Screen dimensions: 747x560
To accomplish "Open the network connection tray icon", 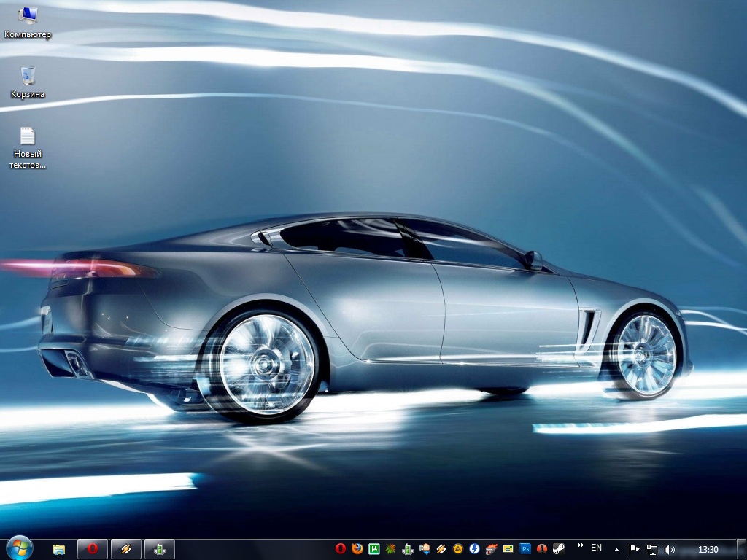I will click(651, 550).
